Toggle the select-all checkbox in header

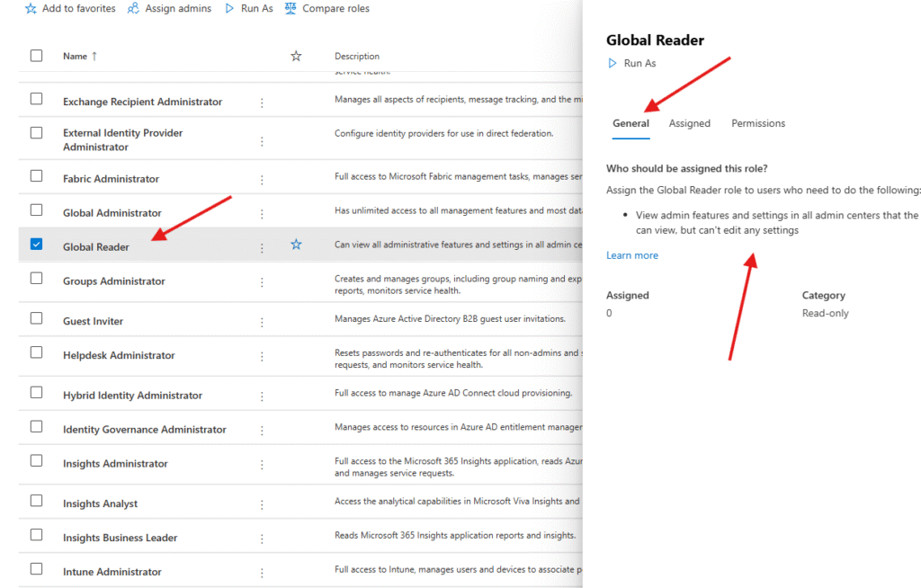tap(37, 56)
